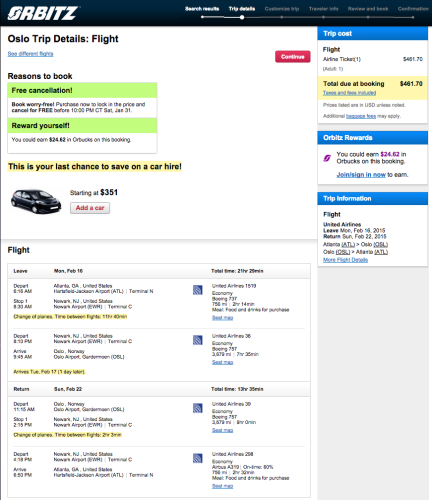This screenshot has height=500, width=432.
Task: Open Taxes and fees included link
Action: point(349,93)
